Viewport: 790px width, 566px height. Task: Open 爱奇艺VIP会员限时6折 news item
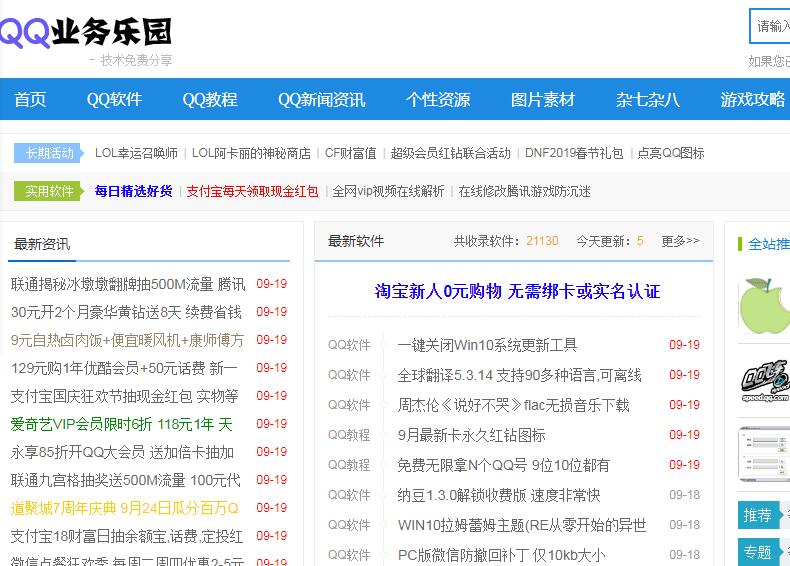coord(121,424)
